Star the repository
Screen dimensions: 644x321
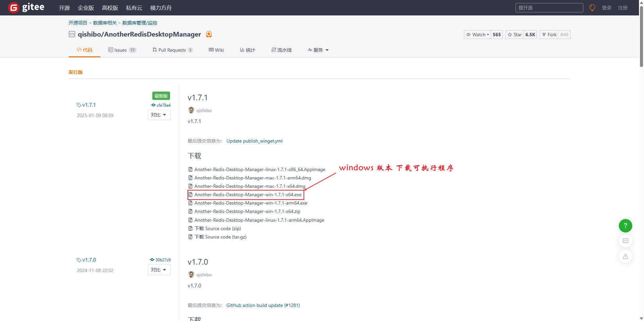click(x=515, y=35)
